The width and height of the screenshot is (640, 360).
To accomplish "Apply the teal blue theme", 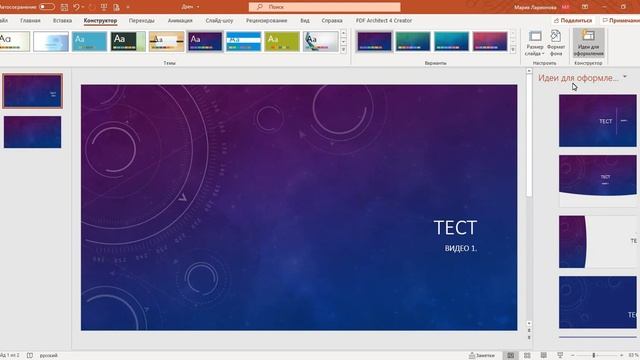I will (89, 41).
